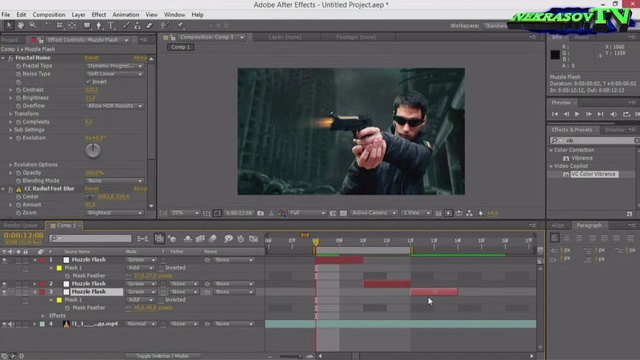Click the Draft 3D timeline icon
Image resolution: width=640 pixels, height=360 pixels.
click(x=172, y=239)
